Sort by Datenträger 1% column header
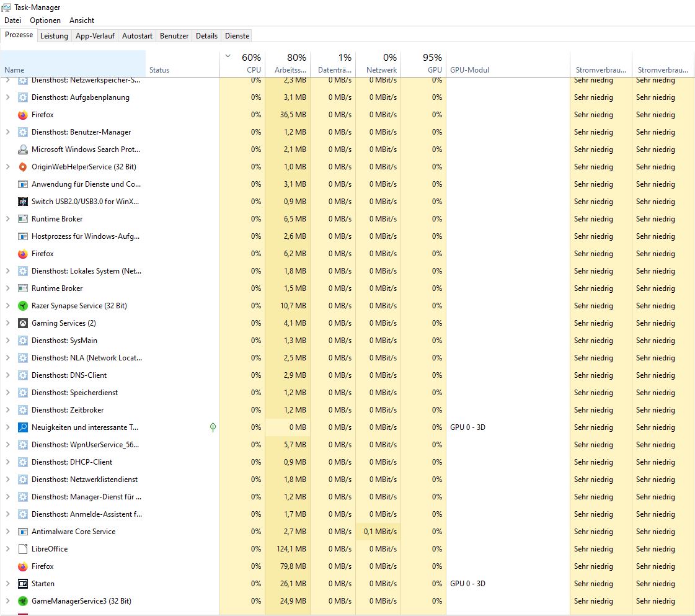Image resolution: width=695 pixels, height=616 pixels. [x=333, y=63]
